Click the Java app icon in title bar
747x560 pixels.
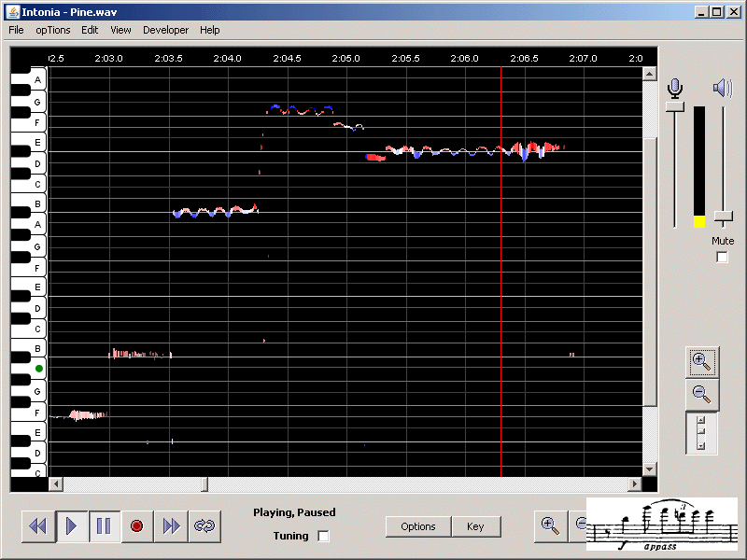tap(13, 12)
